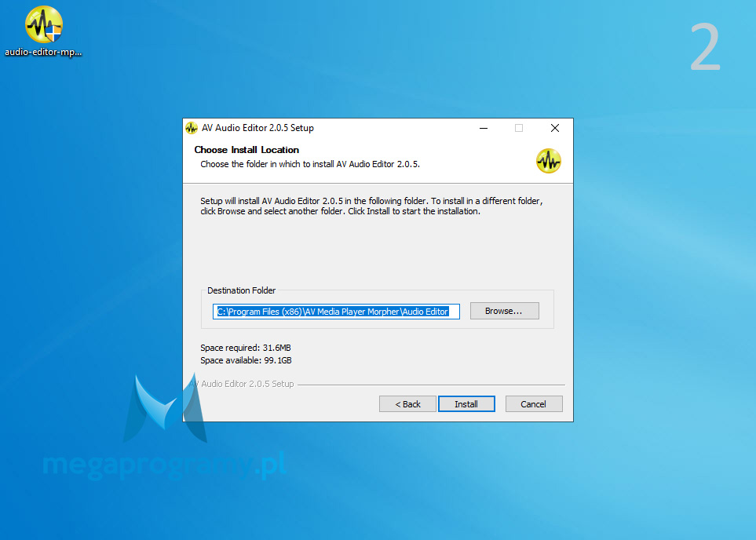Minimize the setup window

click(484, 128)
